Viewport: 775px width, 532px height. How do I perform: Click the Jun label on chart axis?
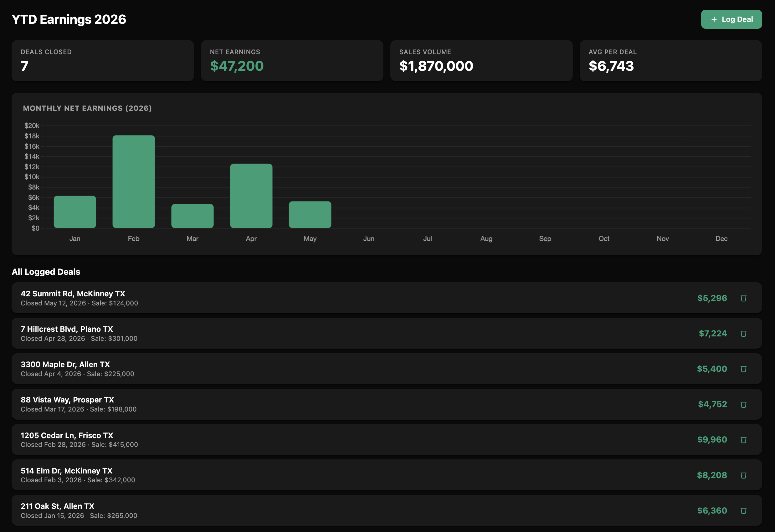[369, 239]
